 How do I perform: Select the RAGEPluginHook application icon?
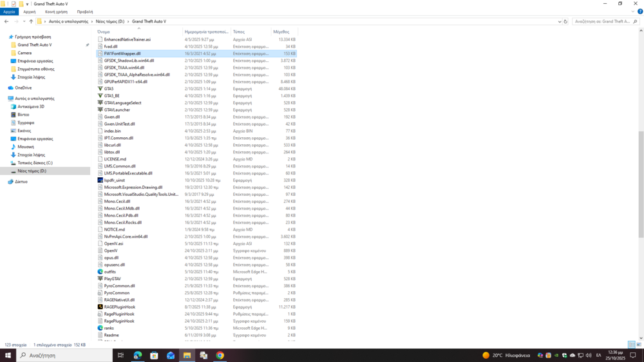point(100,307)
